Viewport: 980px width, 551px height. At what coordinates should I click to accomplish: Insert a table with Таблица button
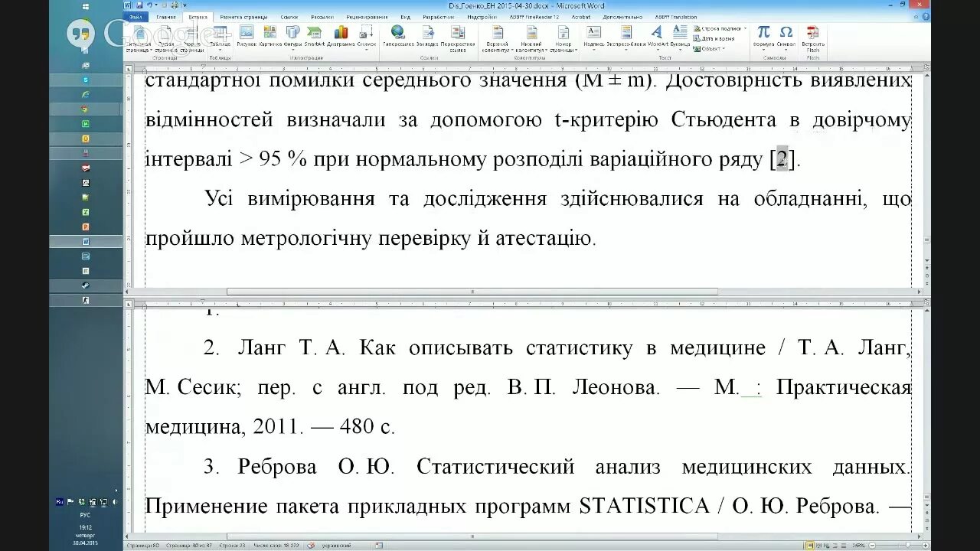click(220, 38)
